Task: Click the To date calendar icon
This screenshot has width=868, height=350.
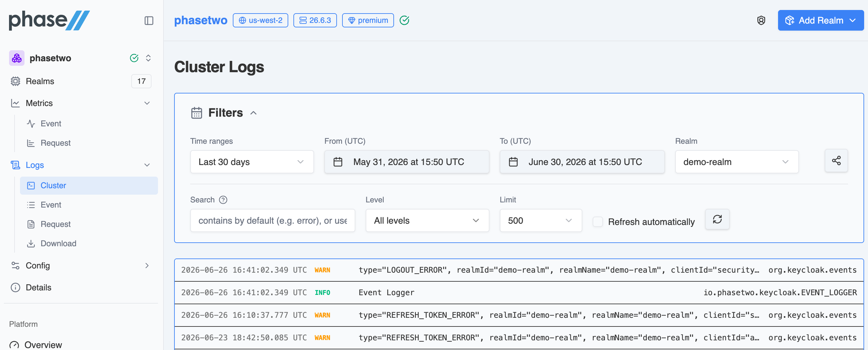Action: click(513, 162)
